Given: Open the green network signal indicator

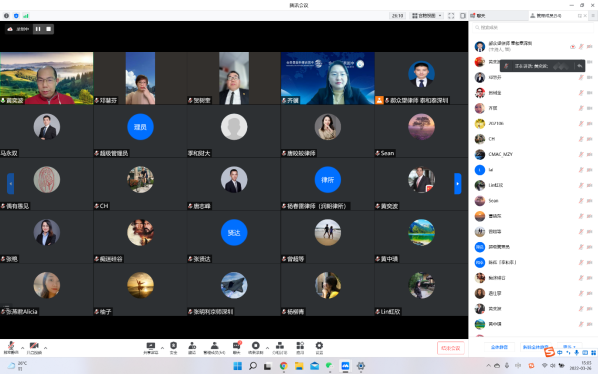Looking at the screenshot, I should coord(26,16).
